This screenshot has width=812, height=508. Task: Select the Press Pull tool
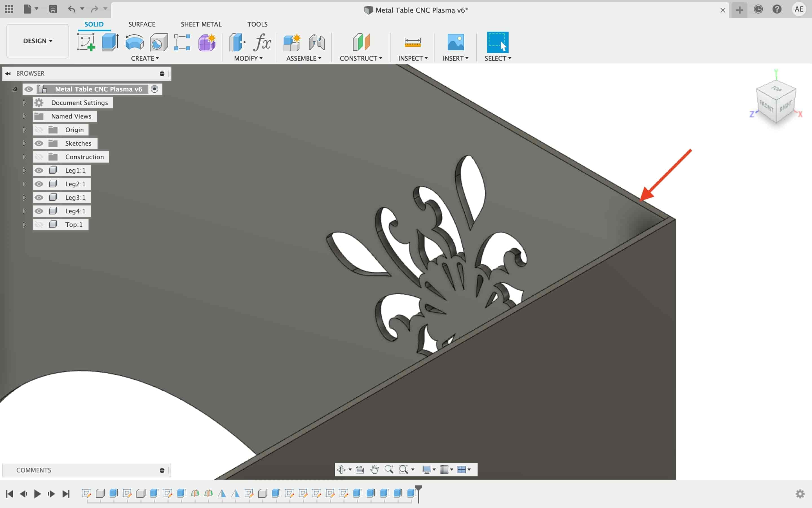tap(237, 42)
